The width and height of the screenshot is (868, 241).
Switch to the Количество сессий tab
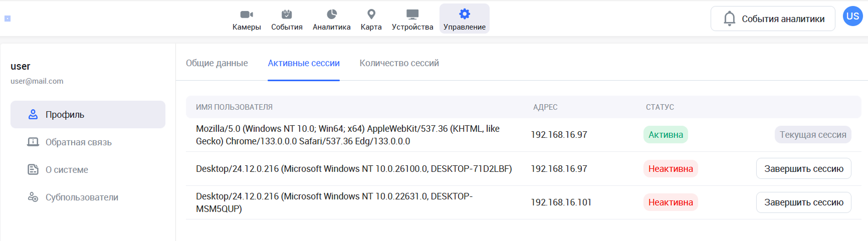tap(399, 63)
